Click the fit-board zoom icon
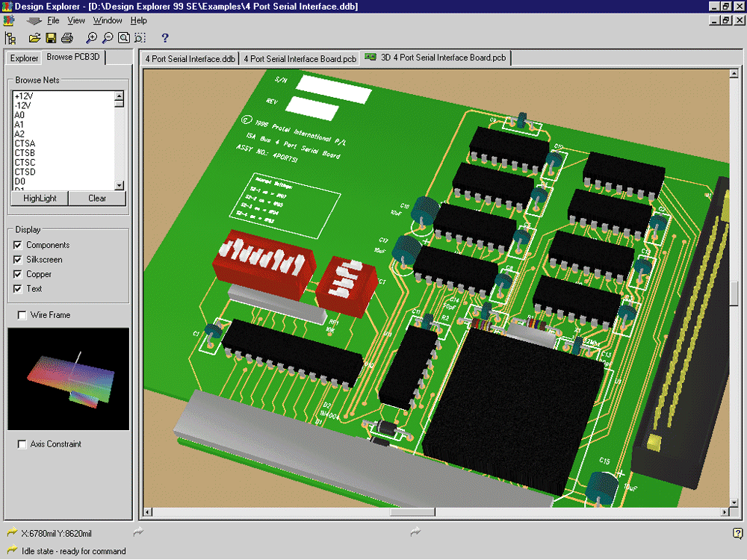 [124, 38]
